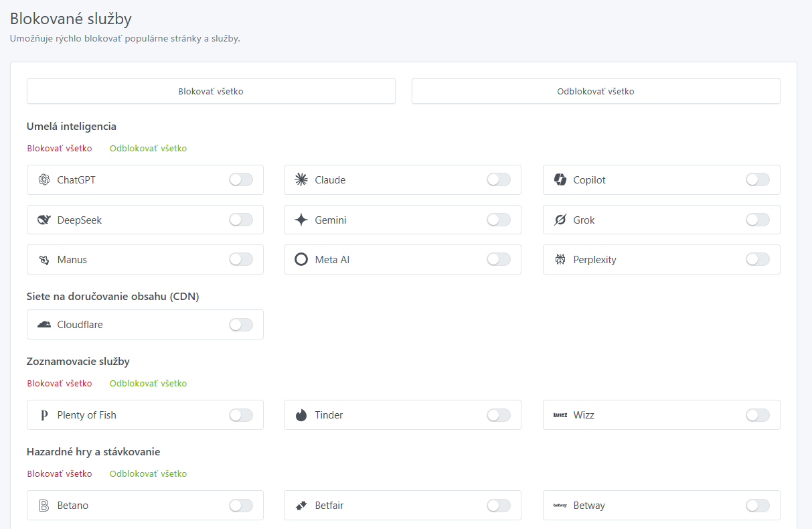
Task: Unblock all under Umelá inteligencia
Action: tap(148, 148)
